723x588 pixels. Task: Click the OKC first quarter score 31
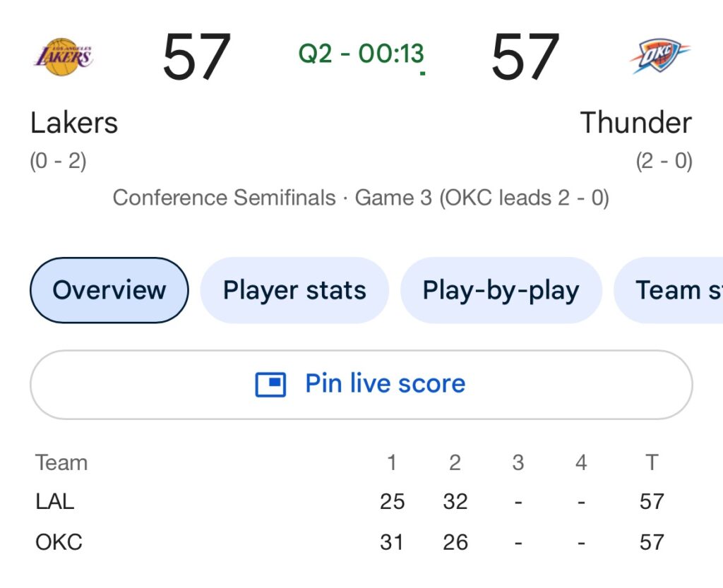coord(391,542)
